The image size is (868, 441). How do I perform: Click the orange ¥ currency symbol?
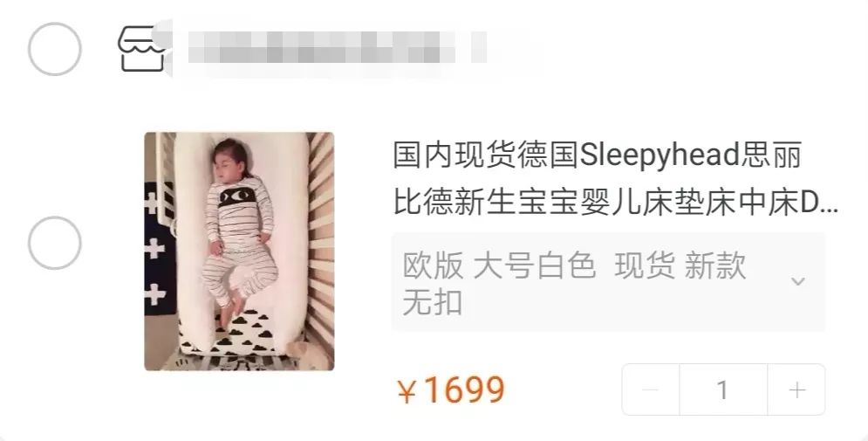coord(407,392)
